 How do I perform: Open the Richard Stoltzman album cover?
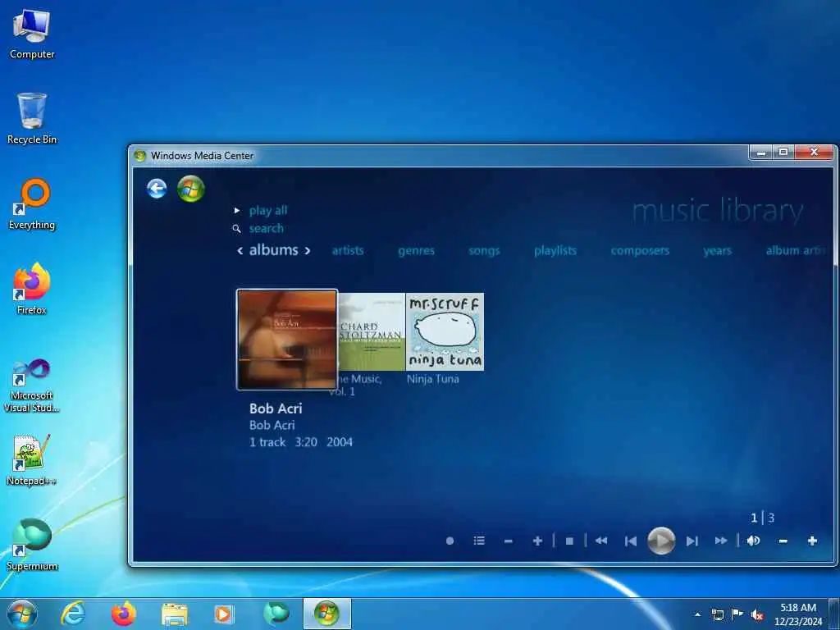372,331
